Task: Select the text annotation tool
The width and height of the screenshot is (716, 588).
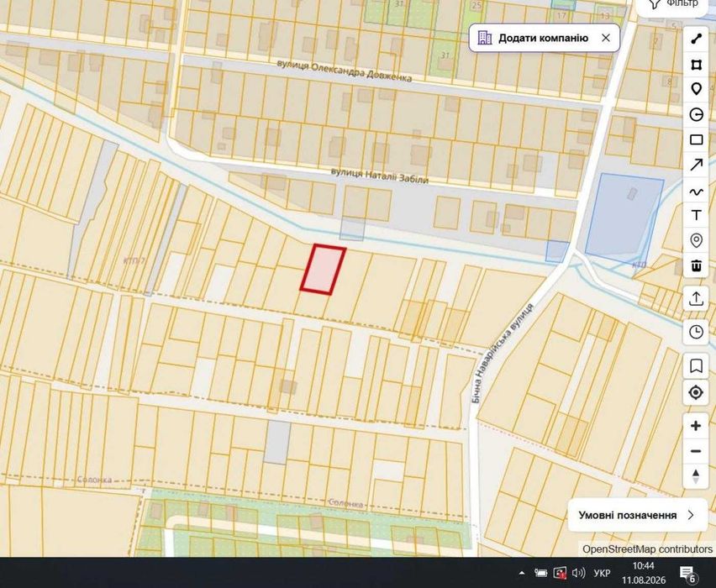Action: [x=696, y=215]
